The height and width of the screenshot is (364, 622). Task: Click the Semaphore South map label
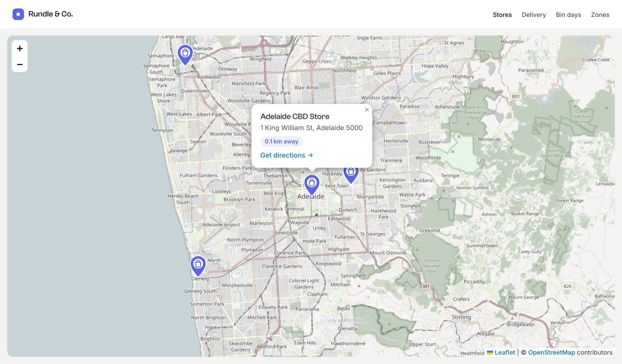[x=157, y=69]
